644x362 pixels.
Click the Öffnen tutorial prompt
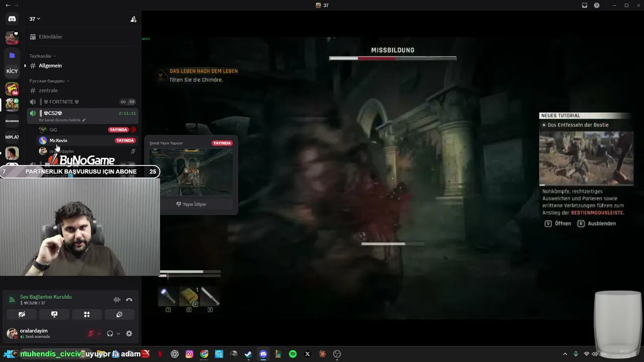(x=558, y=224)
